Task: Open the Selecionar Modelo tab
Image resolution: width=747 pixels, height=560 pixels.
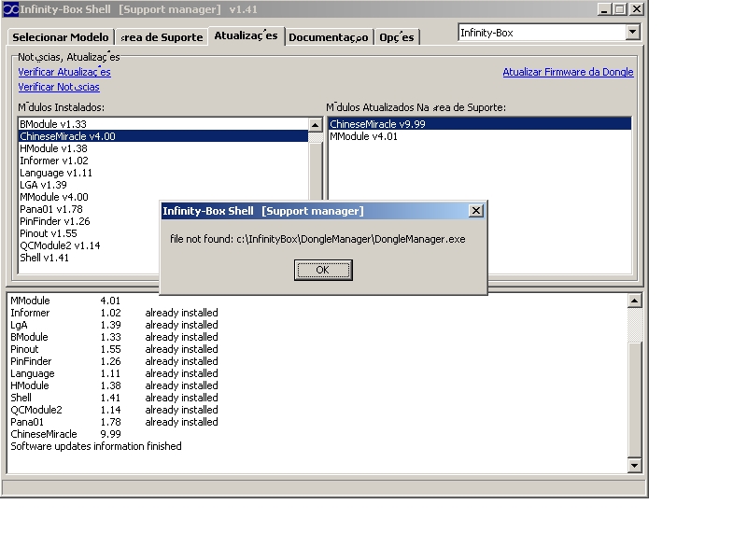Action: pos(61,37)
